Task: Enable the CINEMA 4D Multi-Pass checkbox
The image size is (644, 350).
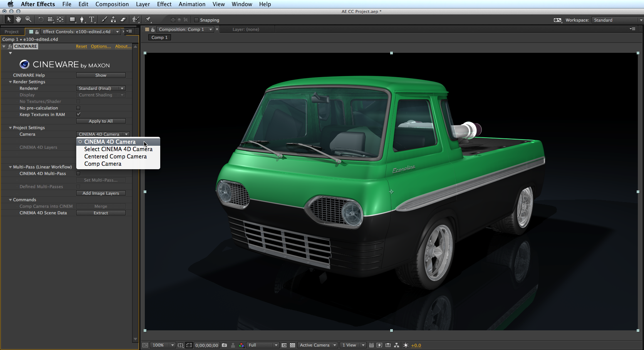Action: pyautogui.click(x=78, y=173)
